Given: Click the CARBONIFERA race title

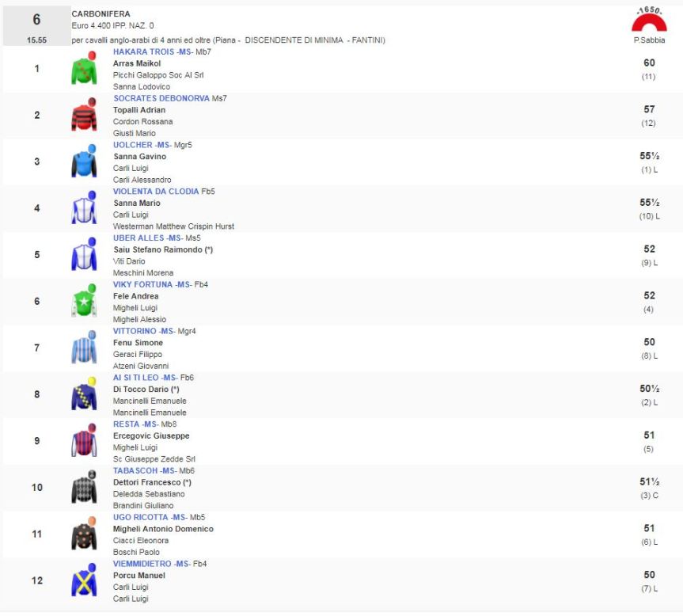Looking at the screenshot, I should click(x=101, y=14).
